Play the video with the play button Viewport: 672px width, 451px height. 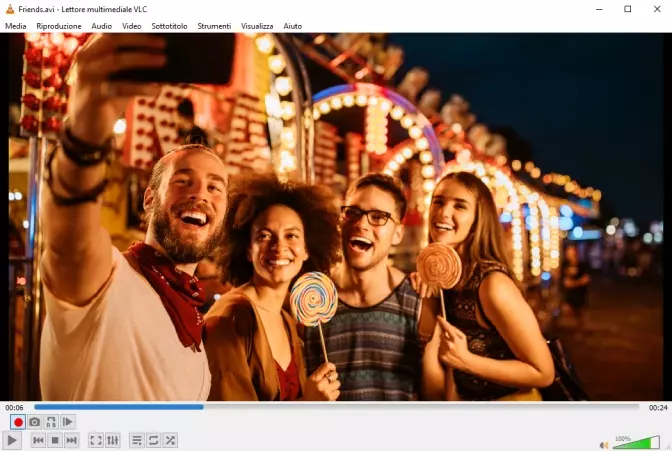pyautogui.click(x=12, y=440)
